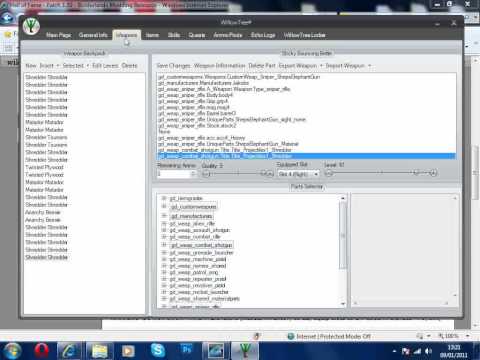Expand the gd_customweapons tree node

(164, 206)
